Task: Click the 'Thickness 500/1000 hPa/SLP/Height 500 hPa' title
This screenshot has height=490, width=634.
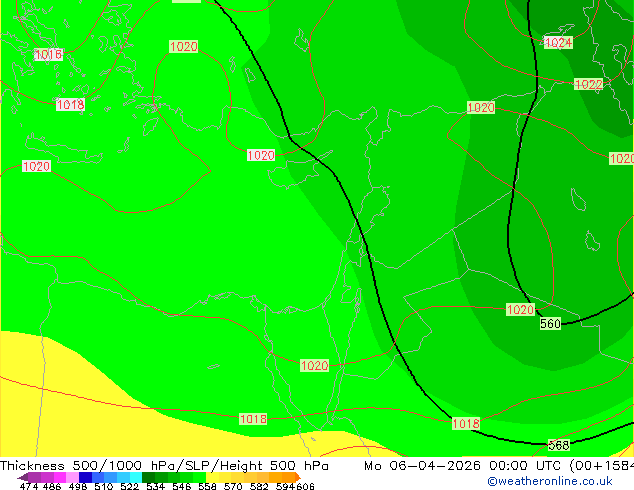Action: (x=164, y=466)
